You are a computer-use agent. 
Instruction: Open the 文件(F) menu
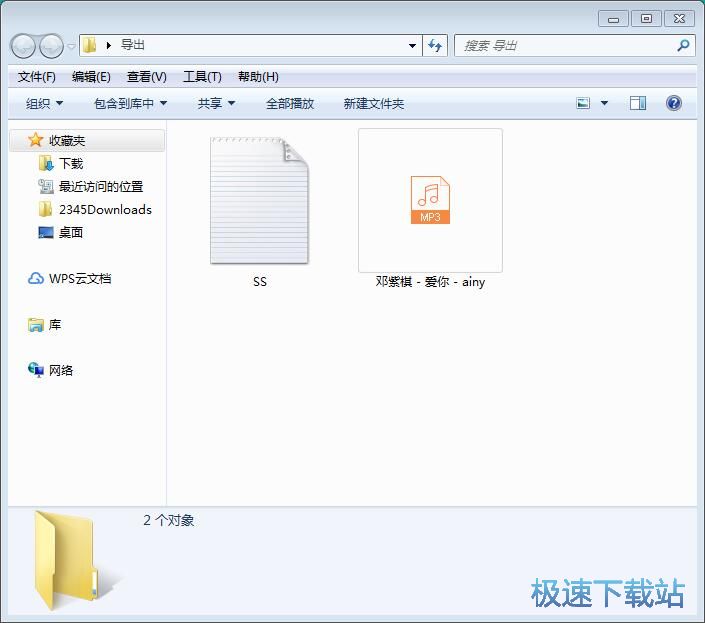[36, 77]
